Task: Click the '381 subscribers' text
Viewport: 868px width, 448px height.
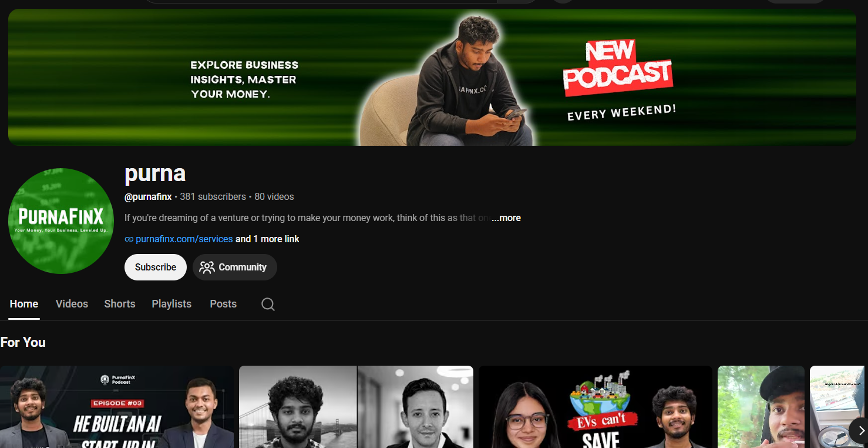Action: (x=213, y=197)
